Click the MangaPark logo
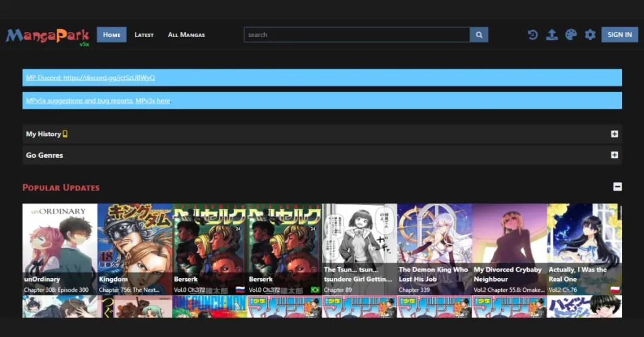This screenshot has height=337, width=644. point(48,36)
